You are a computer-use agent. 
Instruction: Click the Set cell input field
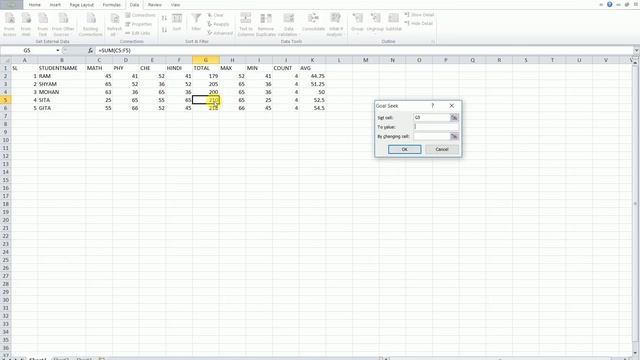pos(431,118)
